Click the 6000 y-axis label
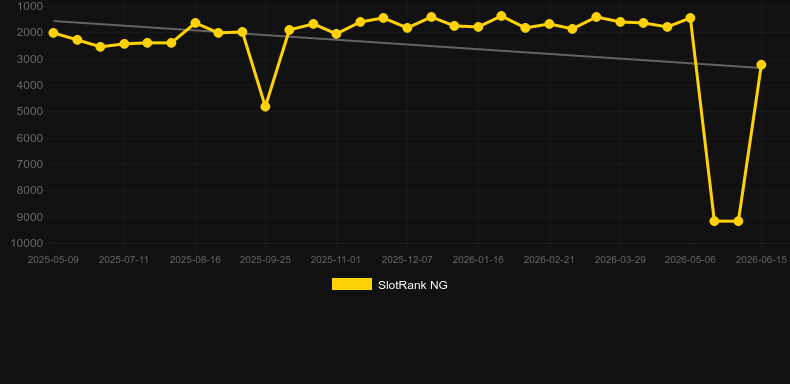790x384 pixels. [x=30, y=138]
